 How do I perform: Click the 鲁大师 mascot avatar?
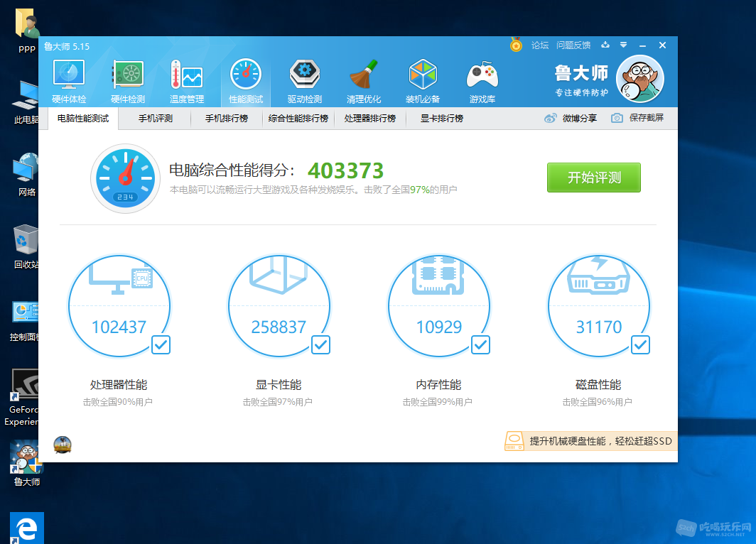[640, 79]
